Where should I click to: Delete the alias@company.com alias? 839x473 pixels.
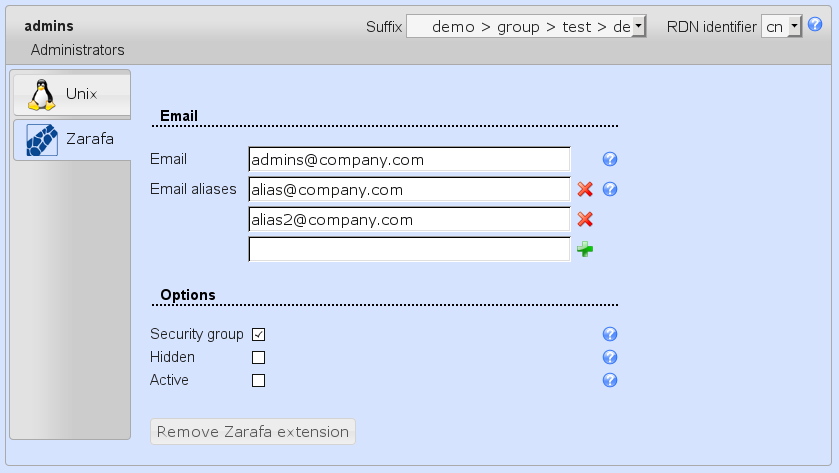585,189
